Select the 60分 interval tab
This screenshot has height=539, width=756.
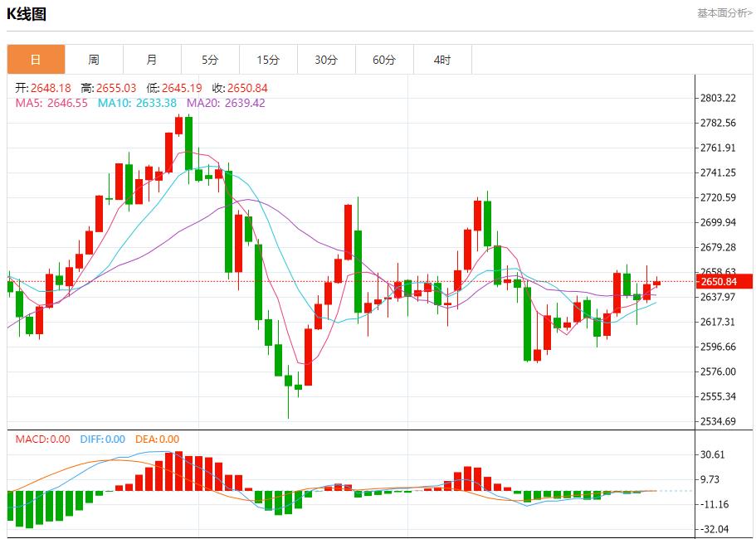tap(384, 60)
